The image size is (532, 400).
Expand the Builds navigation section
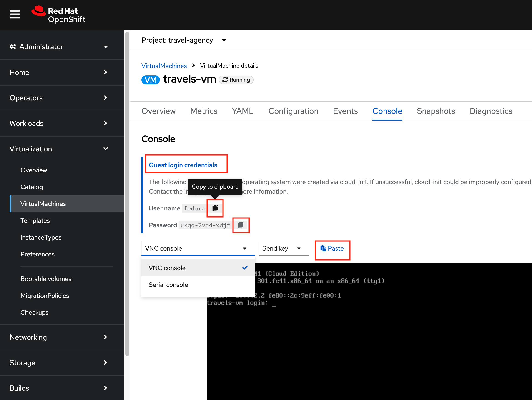(x=62, y=388)
